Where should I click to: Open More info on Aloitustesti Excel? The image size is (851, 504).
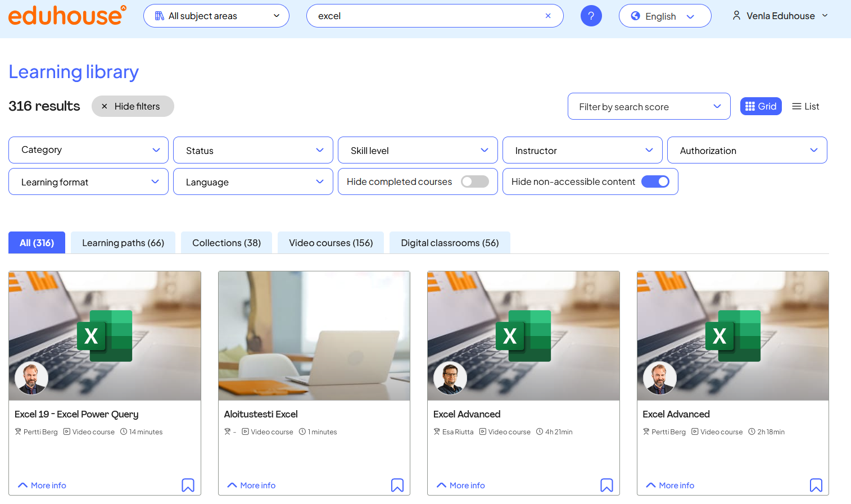point(251,485)
